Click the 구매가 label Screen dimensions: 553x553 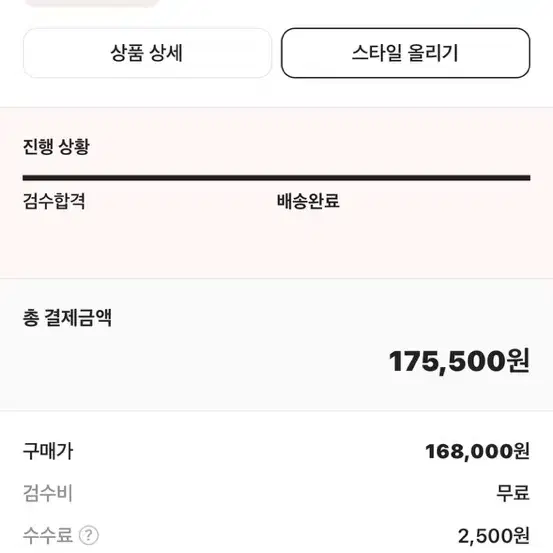click(48, 451)
